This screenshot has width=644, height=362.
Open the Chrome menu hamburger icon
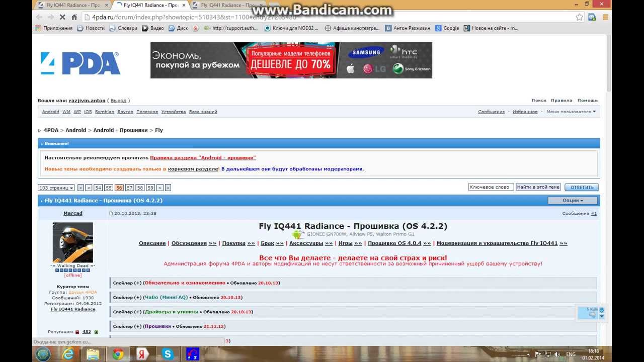tap(605, 17)
